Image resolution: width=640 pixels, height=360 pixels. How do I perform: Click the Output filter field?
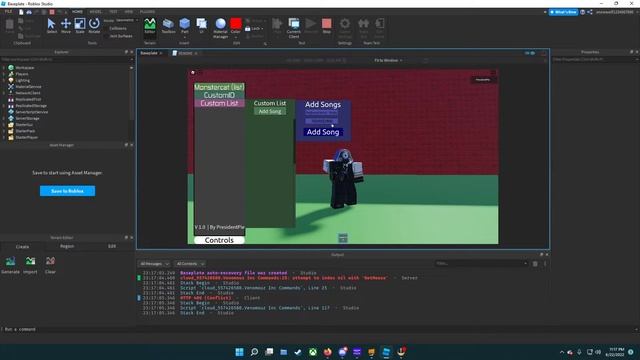pyautogui.click(x=482, y=264)
